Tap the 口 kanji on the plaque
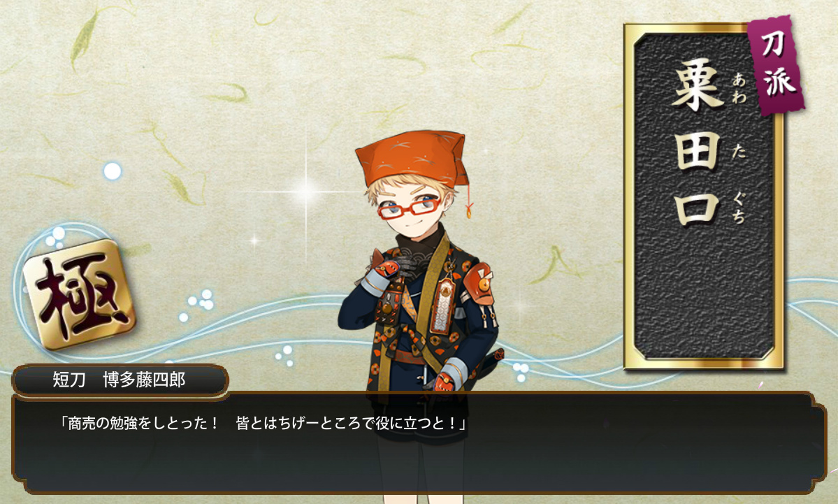This screenshot has height=504, width=838. (697, 208)
